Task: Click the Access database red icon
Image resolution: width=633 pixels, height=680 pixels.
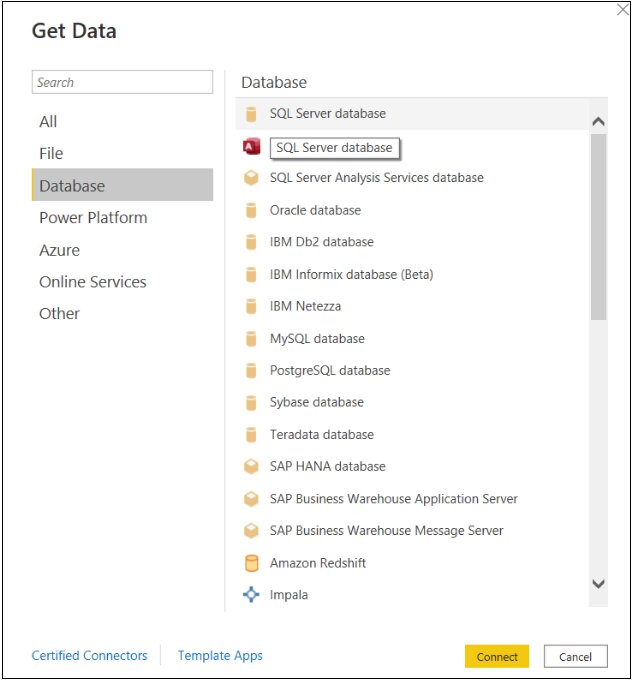Action: point(251,147)
